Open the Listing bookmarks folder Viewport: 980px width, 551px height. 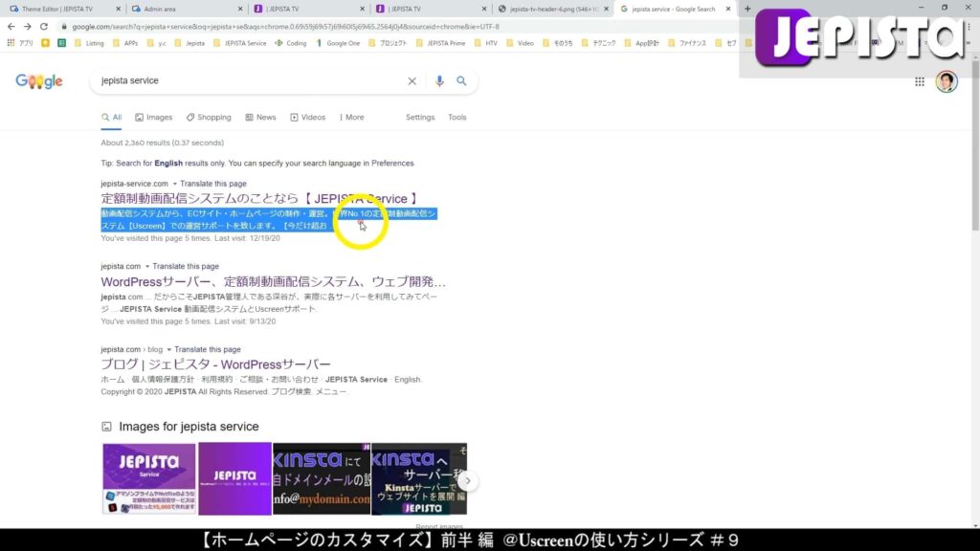point(89,43)
